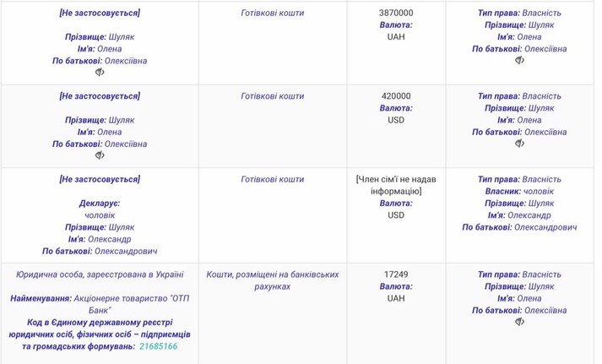Click "Код в Єдиному державному реєстрі" label
This screenshot has height=364, width=602.
tap(100, 323)
